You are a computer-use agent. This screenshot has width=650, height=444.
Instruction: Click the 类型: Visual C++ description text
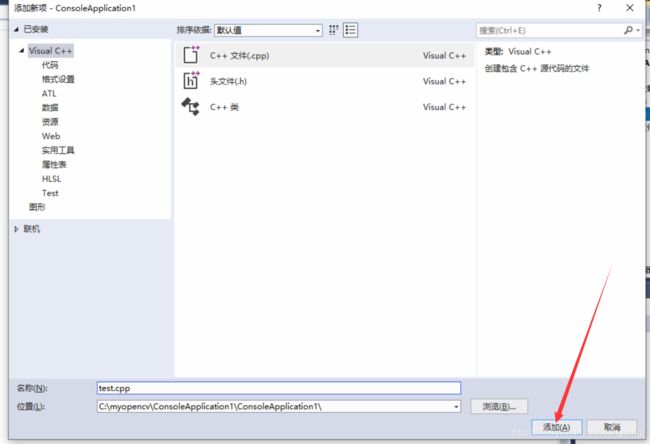tap(518, 52)
